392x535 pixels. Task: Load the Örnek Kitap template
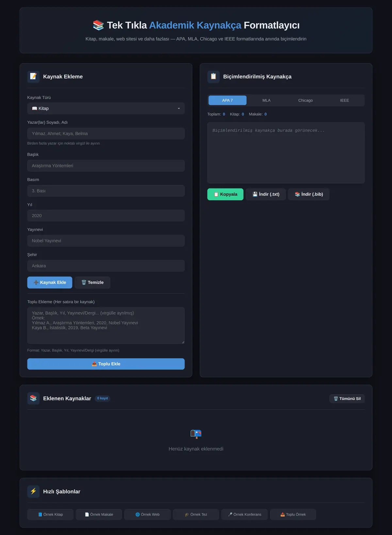(x=50, y=514)
